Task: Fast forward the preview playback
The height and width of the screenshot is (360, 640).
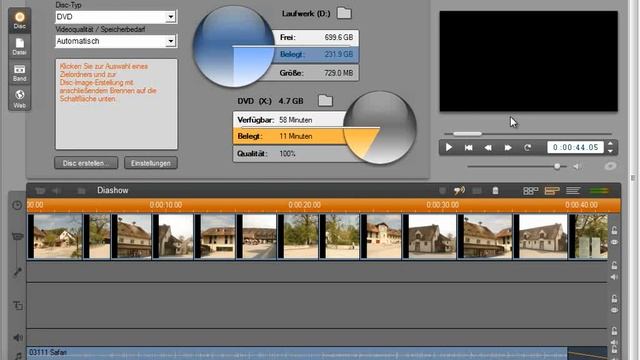Action: click(508, 147)
